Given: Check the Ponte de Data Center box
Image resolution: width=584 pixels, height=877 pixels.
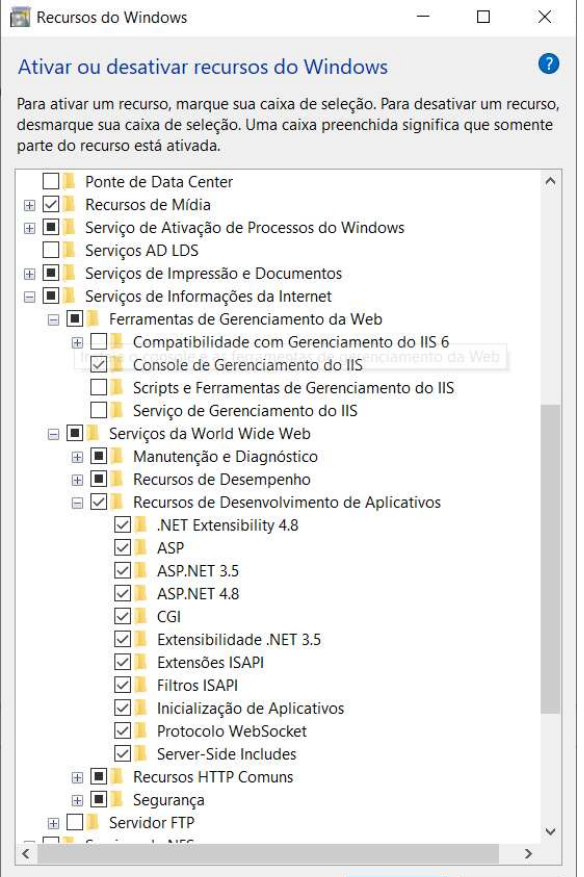Looking at the screenshot, I should tap(51, 181).
